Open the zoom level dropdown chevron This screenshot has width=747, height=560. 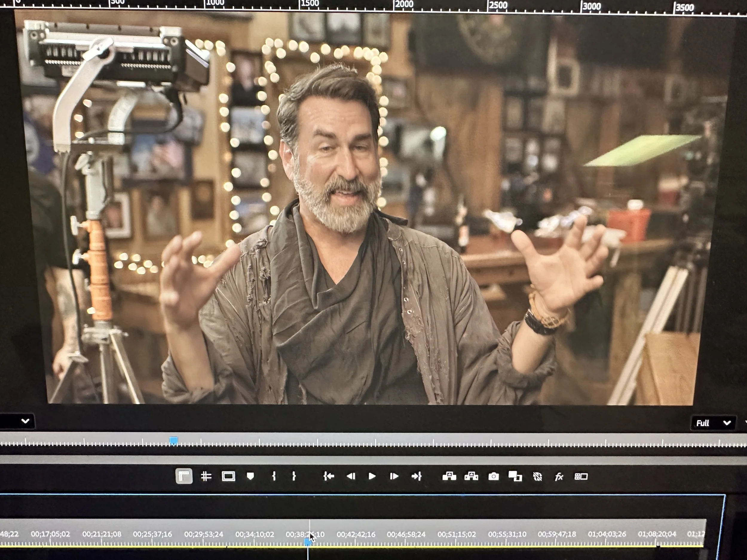tap(25, 421)
